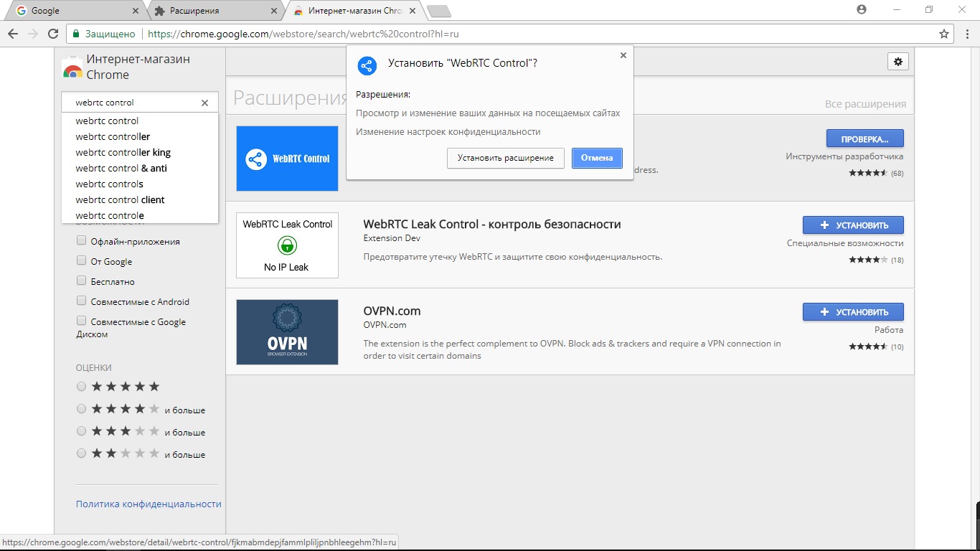The width and height of the screenshot is (980, 551).
Task: Open the Chrome user profile icon
Action: 862,9
